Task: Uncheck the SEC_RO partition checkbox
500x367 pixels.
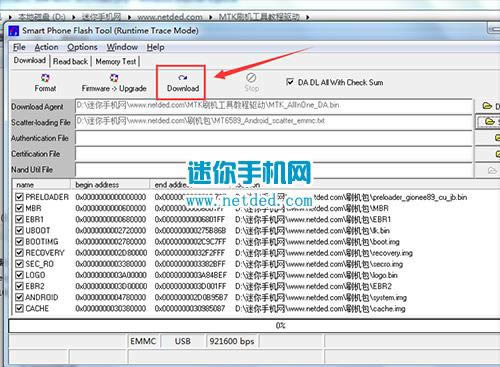Action: coord(19,264)
